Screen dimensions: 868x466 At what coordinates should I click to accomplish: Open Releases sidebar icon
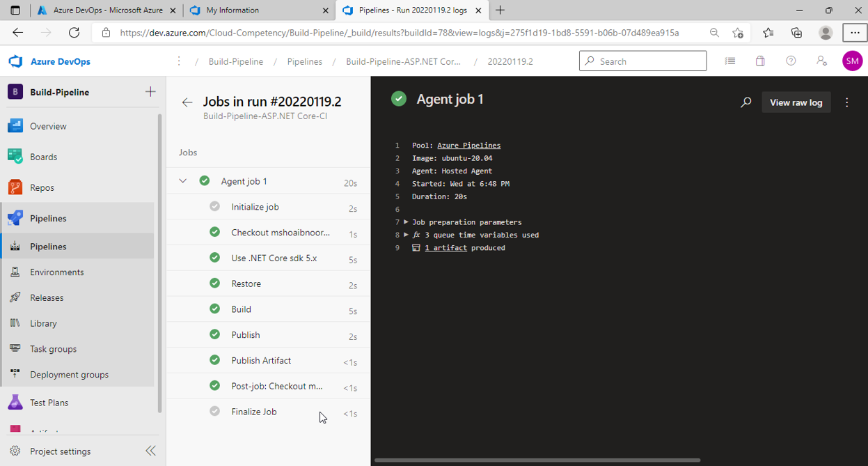[15, 297]
